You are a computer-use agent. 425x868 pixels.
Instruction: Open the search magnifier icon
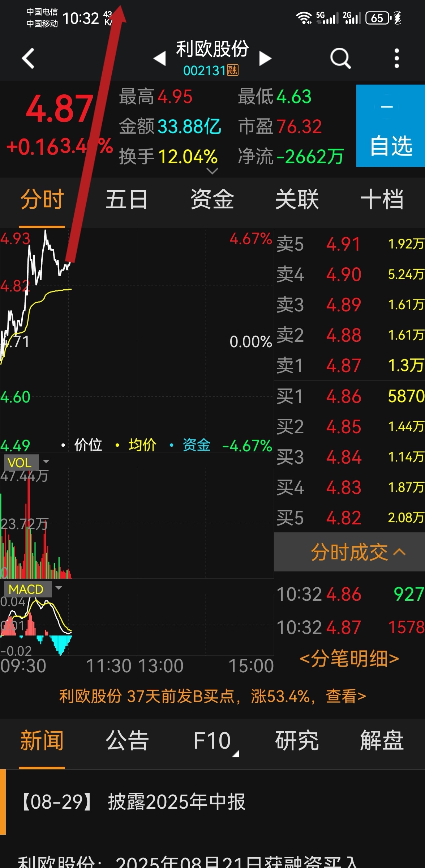pos(340,58)
